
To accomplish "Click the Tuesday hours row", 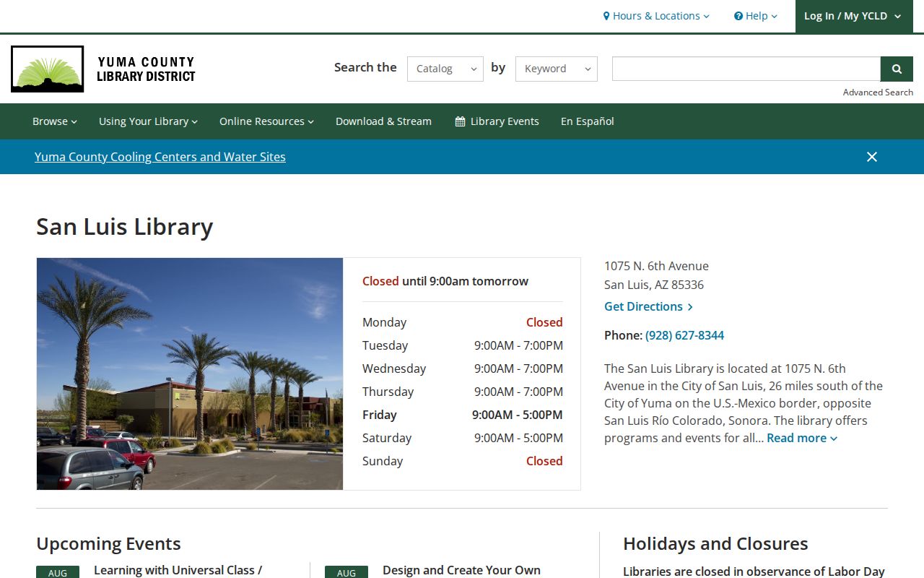I will [x=463, y=345].
